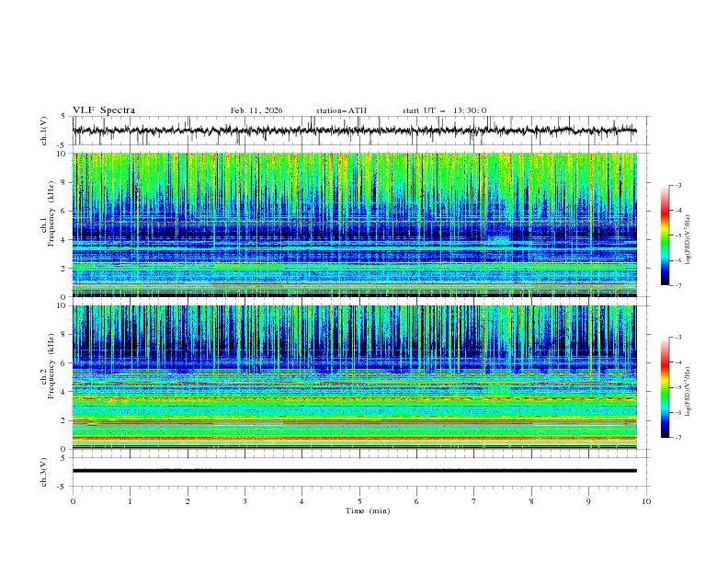This screenshot has width=728, height=563.
Task: Click the log(PSD) label beside ch.1 colorbar
Action: point(688,240)
